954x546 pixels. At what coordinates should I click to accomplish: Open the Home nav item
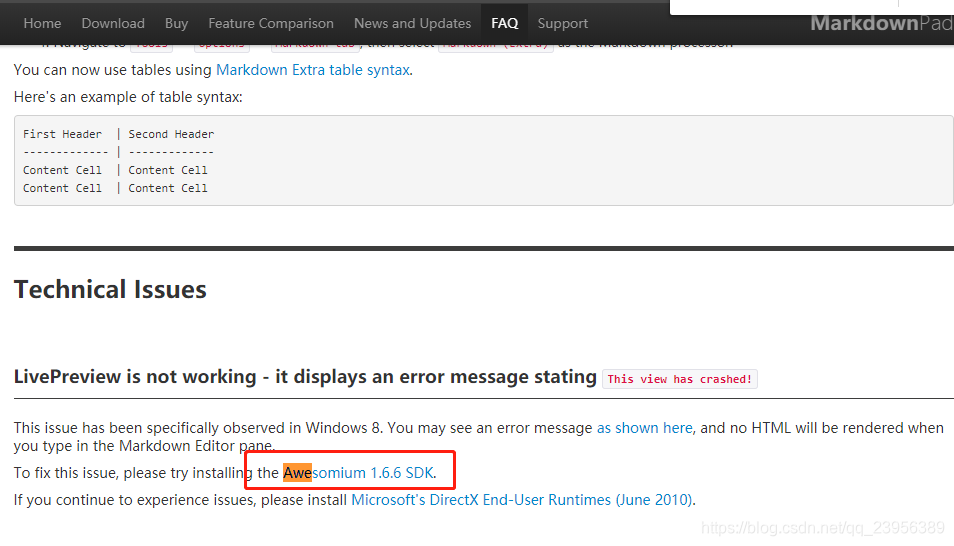(42, 23)
